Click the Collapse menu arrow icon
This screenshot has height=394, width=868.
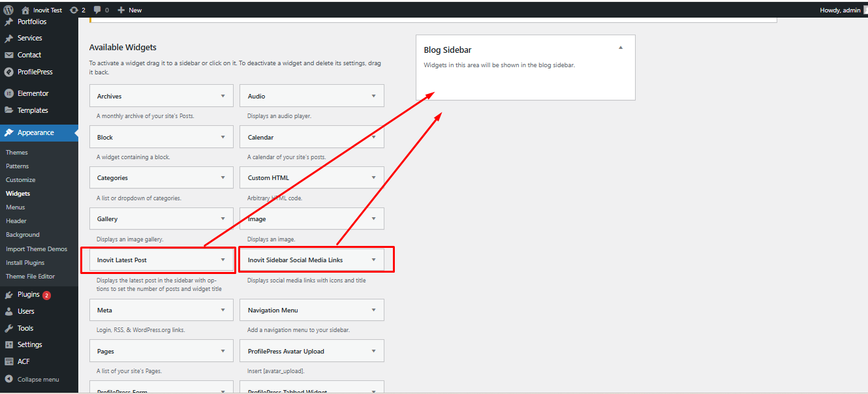click(9, 379)
